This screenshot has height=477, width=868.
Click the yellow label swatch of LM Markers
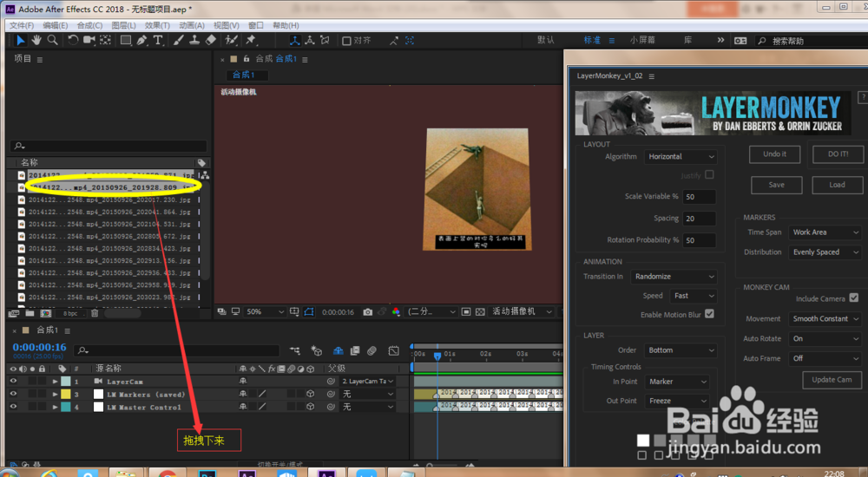click(66, 394)
